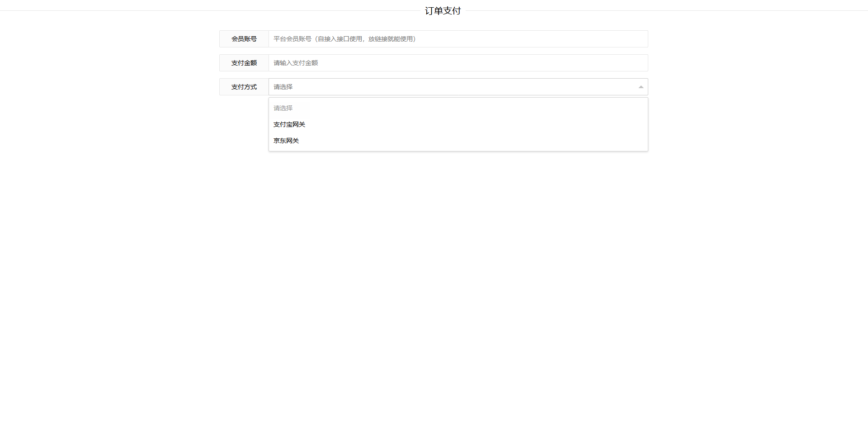The height and width of the screenshot is (424, 868).
Task: Click the 请输入支付金额 placeholder text
Action: click(x=296, y=63)
